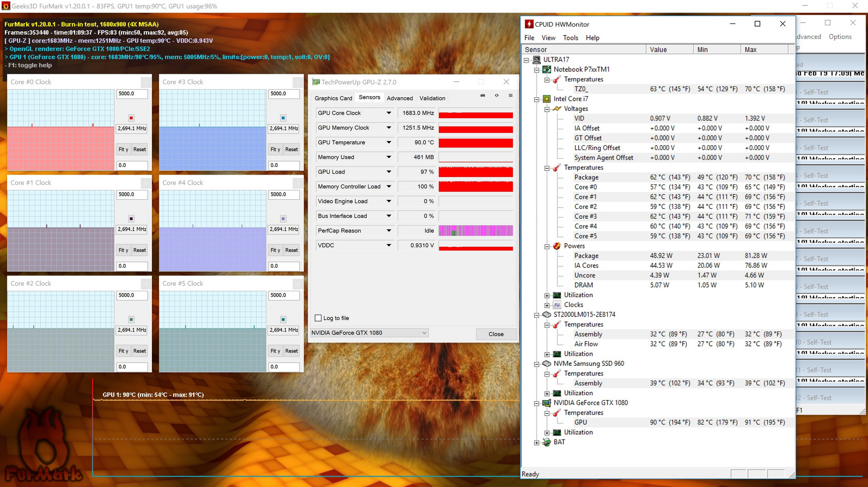Switch to the Advanced tab in GPU-Z

pos(400,98)
